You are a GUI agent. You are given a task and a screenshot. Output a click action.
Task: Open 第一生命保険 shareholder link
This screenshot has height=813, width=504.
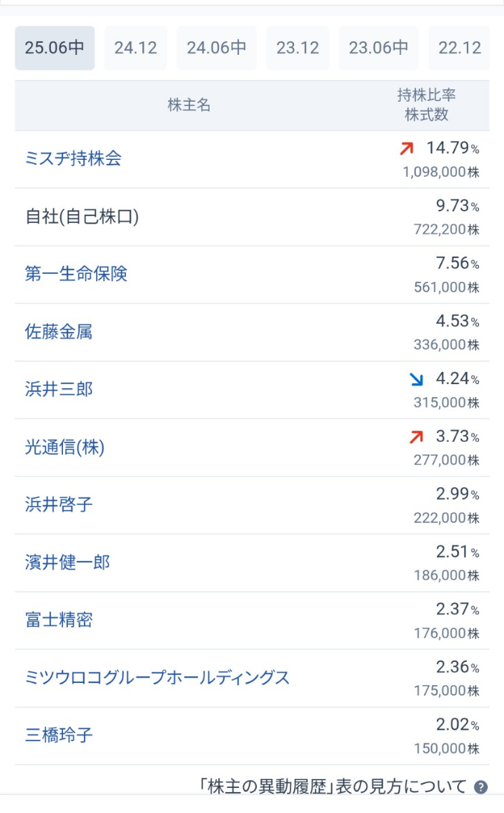[x=76, y=274]
